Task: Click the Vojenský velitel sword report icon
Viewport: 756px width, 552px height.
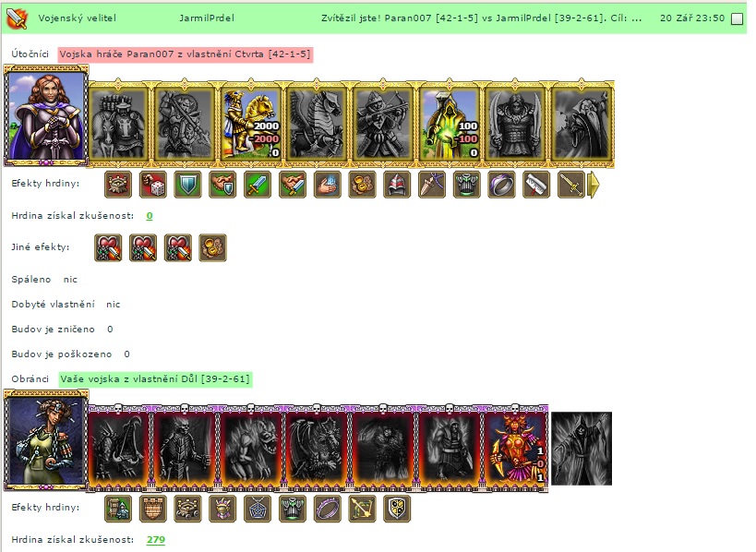Action: coord(17,18)
